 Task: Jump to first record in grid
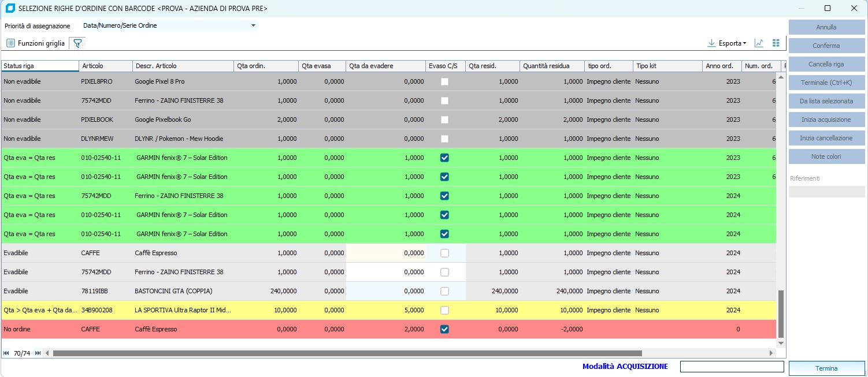click(x=6, y=353)
